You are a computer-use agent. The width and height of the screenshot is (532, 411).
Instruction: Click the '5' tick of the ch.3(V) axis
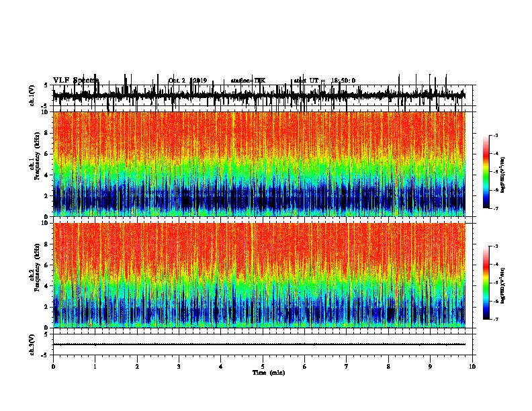coord(46,334)
